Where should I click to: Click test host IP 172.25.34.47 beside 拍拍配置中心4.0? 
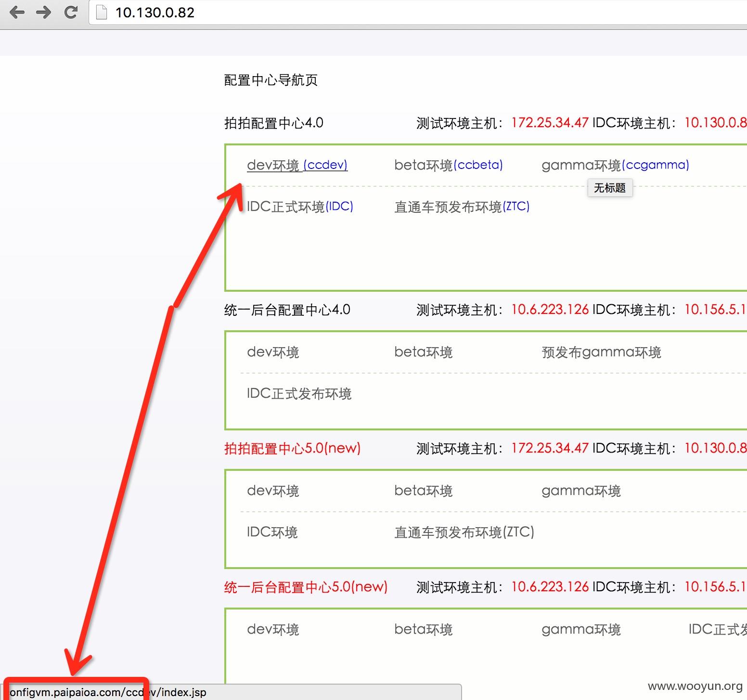[550, 123]
